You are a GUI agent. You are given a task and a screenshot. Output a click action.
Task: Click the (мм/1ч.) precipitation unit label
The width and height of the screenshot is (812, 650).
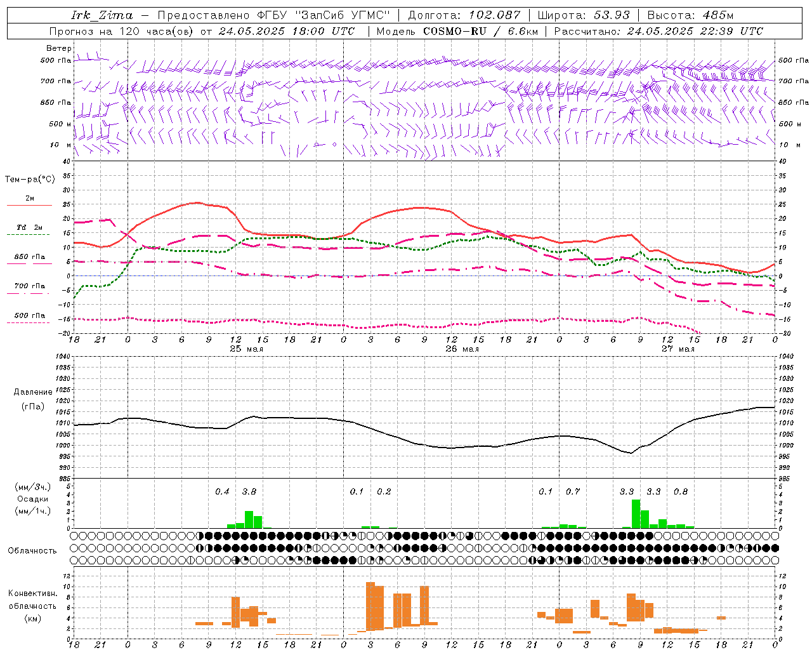point(32,511)
